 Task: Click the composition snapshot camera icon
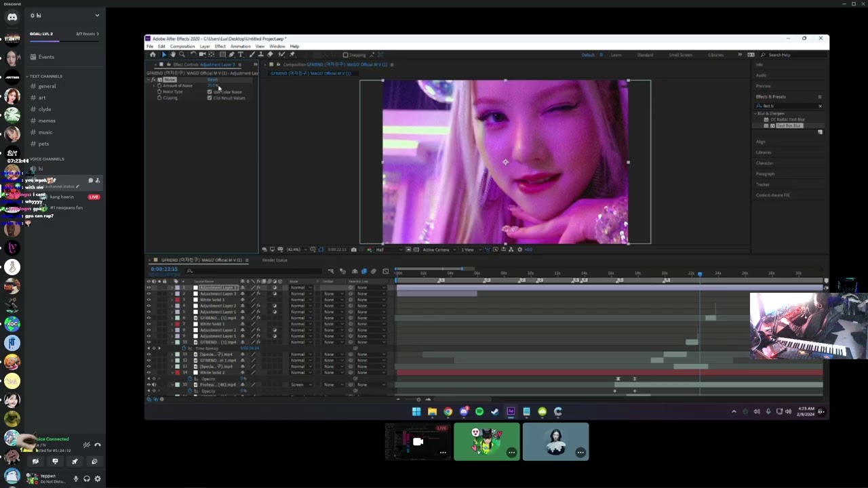[x=354, y=249]
